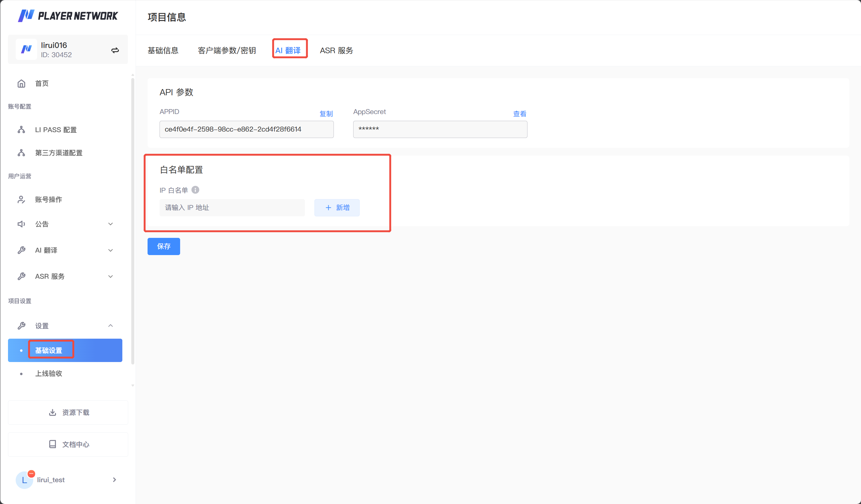Click the lirui_test user avatar
The width and height of the screenshot is (861, 504).
25,479
